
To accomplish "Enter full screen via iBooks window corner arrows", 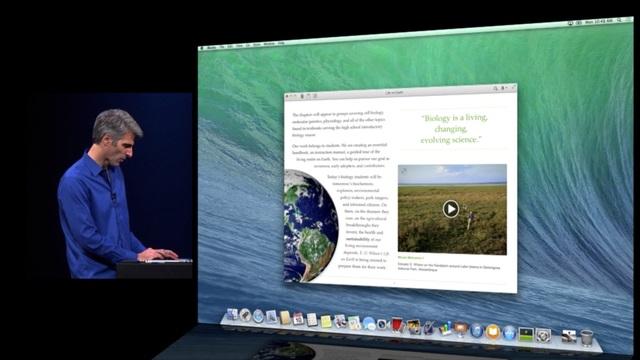I will tap(513, 87).
